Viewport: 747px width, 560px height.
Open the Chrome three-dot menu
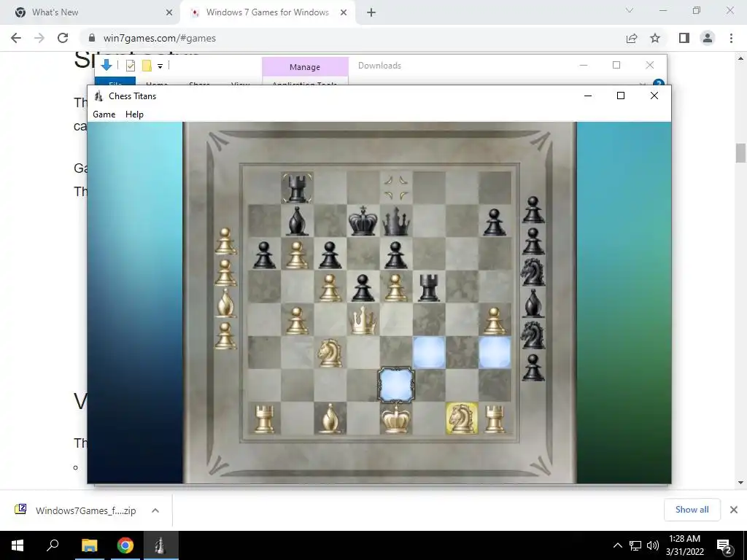(731, 38)
